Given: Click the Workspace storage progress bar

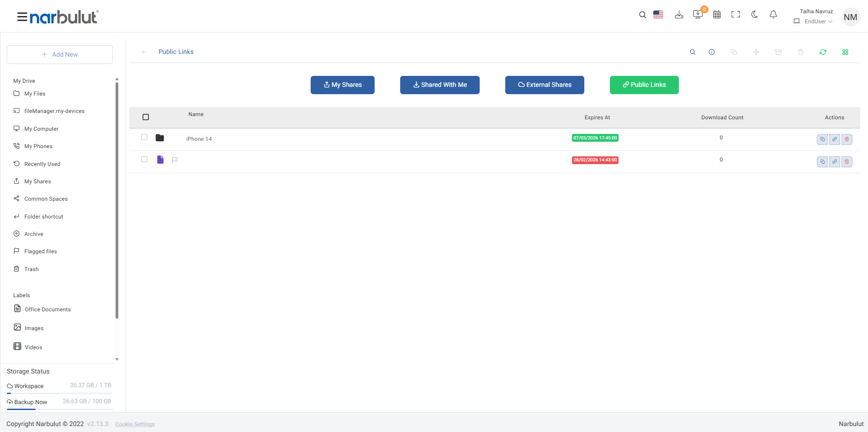Looking at the screenshot, I should tap(60, 393).
